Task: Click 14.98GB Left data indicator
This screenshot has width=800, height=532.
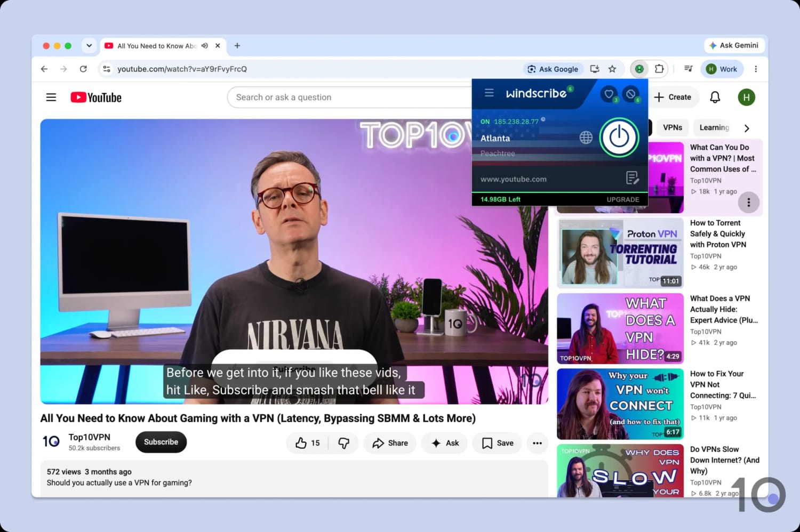Action: click(500, 199)
